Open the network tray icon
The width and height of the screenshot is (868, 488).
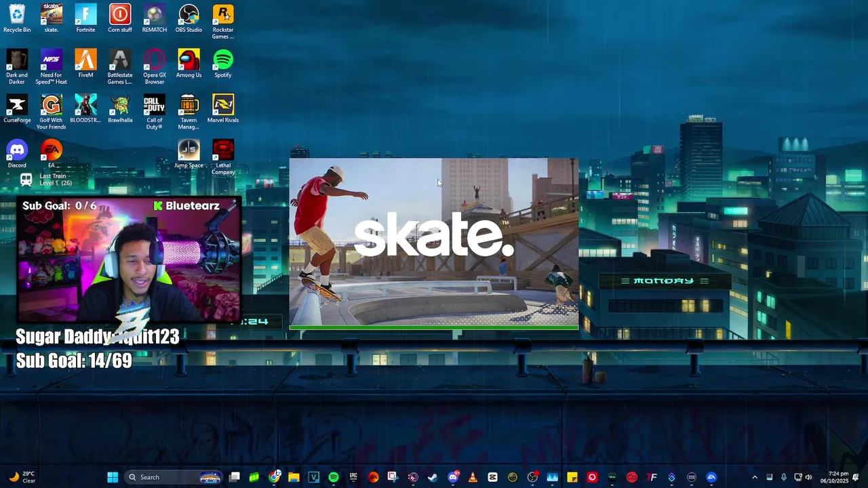point(798,477)
